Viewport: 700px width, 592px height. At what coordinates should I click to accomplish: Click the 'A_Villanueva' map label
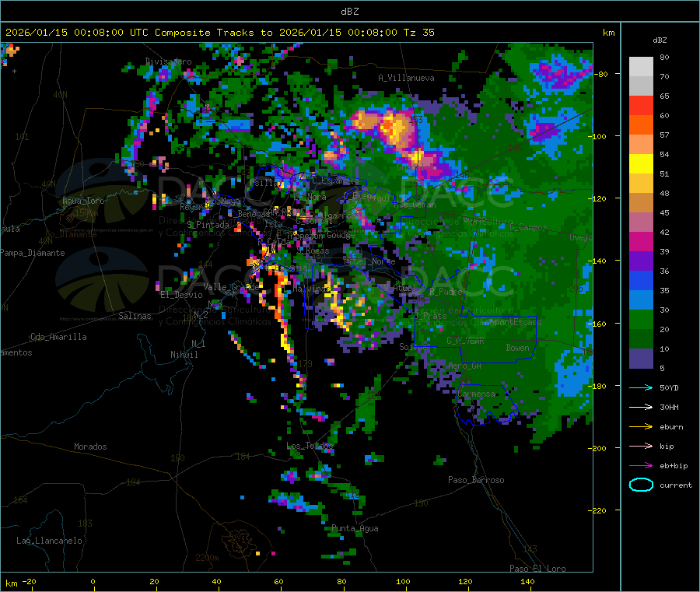tap(406, 78)
